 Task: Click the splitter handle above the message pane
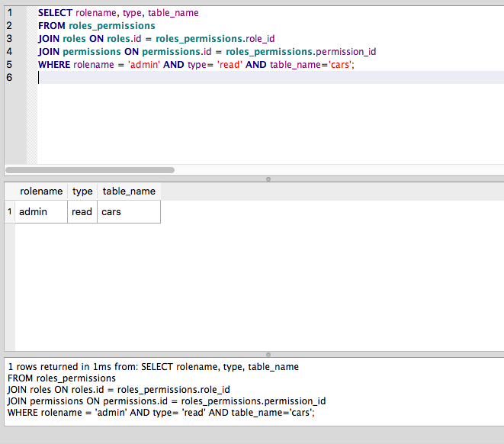coord(268,355)
